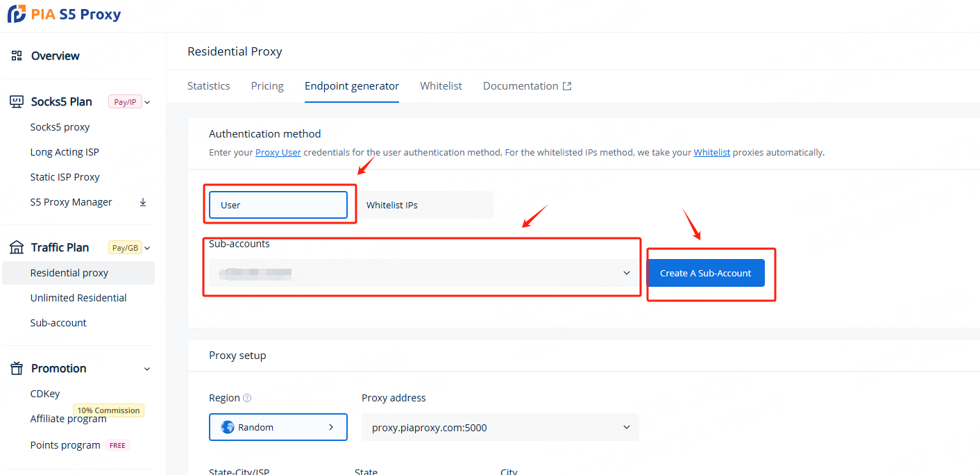The width and height of the screenshot is (980, 475).
Task: Open Affiliate program in the sidebar
Action: coord(69,419)
